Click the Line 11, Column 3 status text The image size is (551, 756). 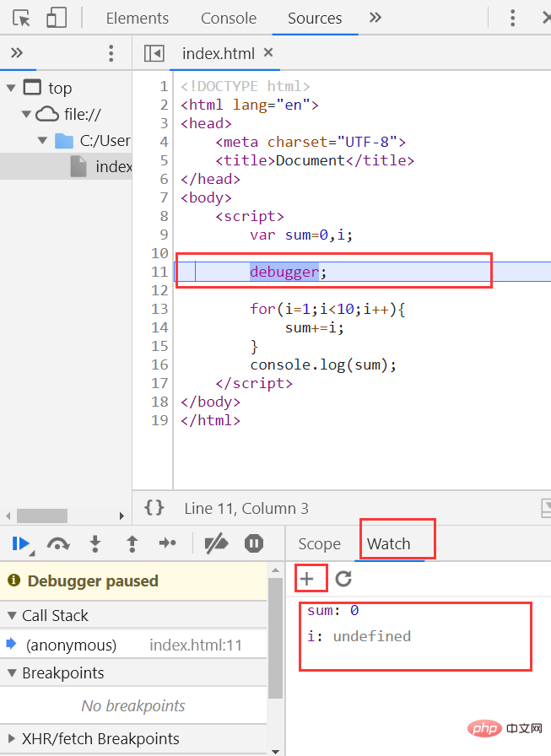pos(246,508)
